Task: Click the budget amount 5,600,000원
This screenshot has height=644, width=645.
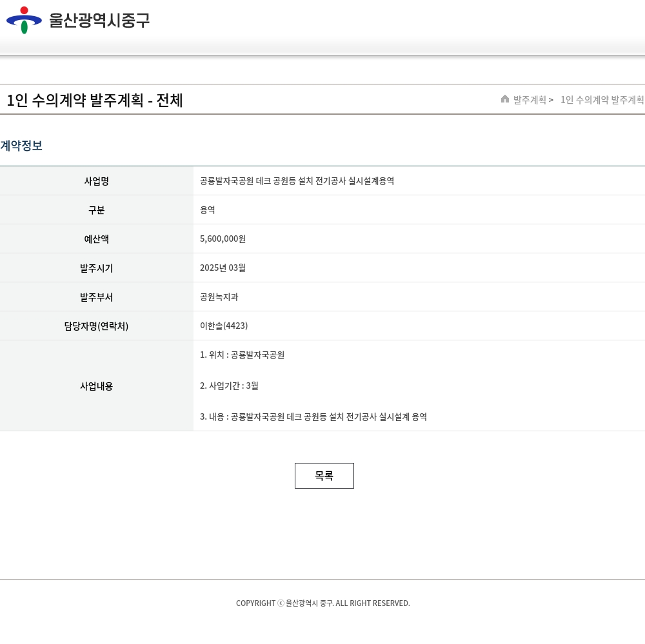Action: coord(223,239)
